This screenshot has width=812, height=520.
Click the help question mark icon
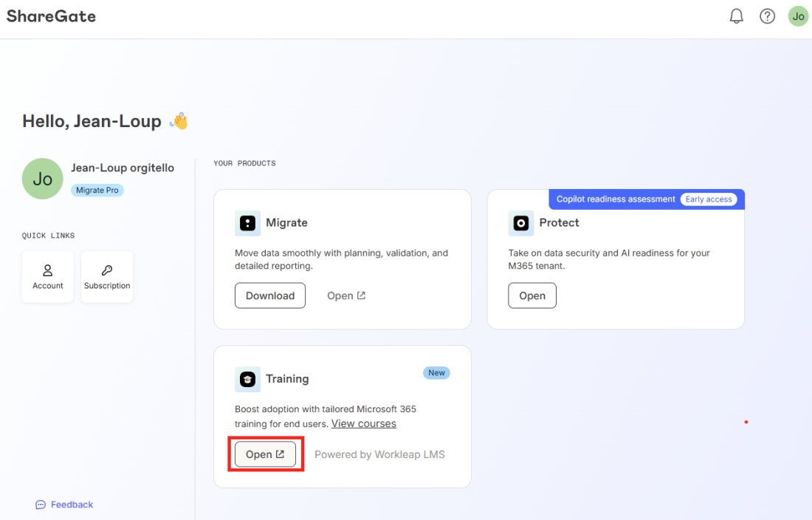point(767,16)
